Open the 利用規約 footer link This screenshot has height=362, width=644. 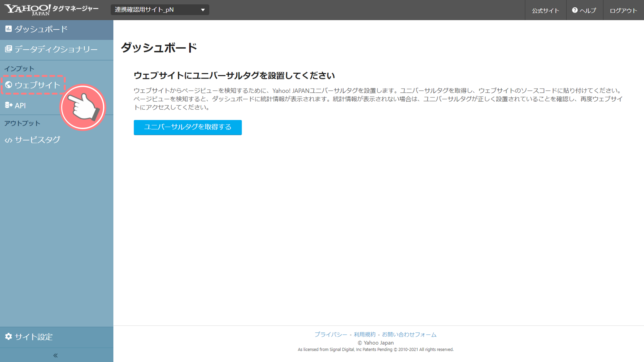pyautogui.click(x=365, y=335)
